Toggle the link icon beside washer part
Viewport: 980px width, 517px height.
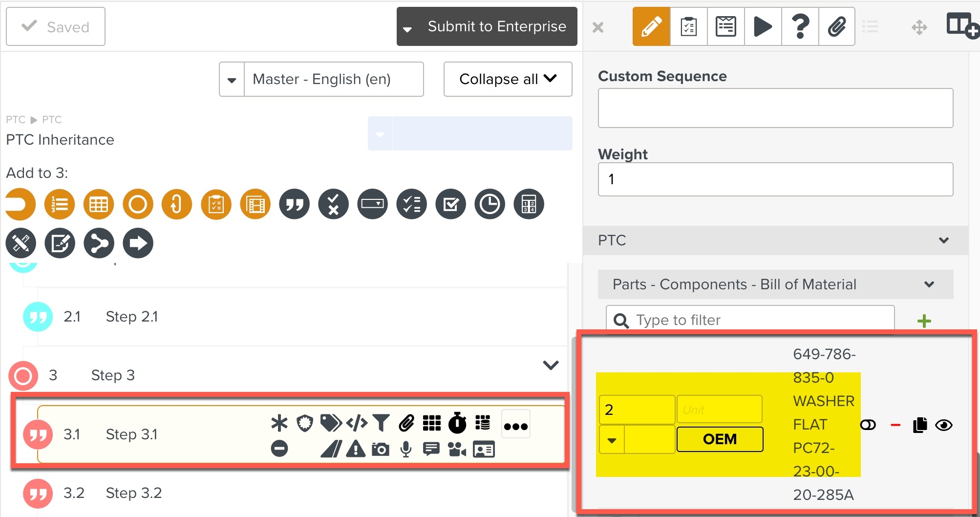click(x=868, y=425)
